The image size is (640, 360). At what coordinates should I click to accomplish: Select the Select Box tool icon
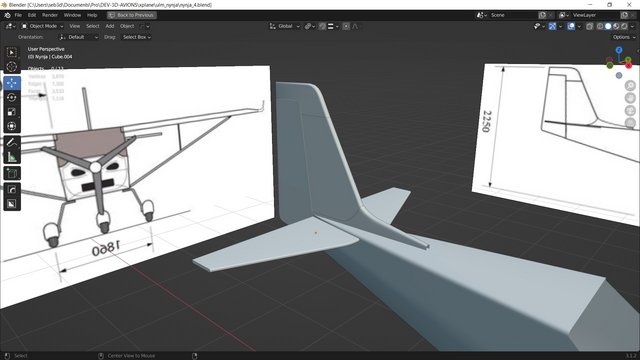[x=12, y=52]
